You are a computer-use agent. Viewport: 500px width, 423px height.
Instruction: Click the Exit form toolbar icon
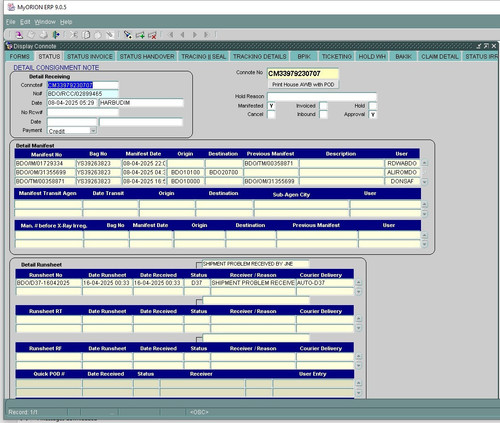pyautogui.click(x=56, y=35)
